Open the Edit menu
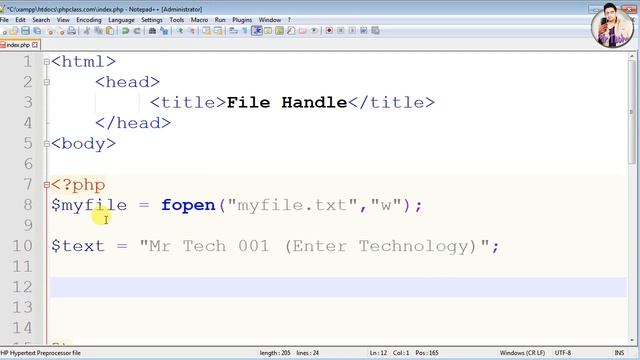Image resolution: width=640 pixels, height=360 pixels. tap(20, 20)
